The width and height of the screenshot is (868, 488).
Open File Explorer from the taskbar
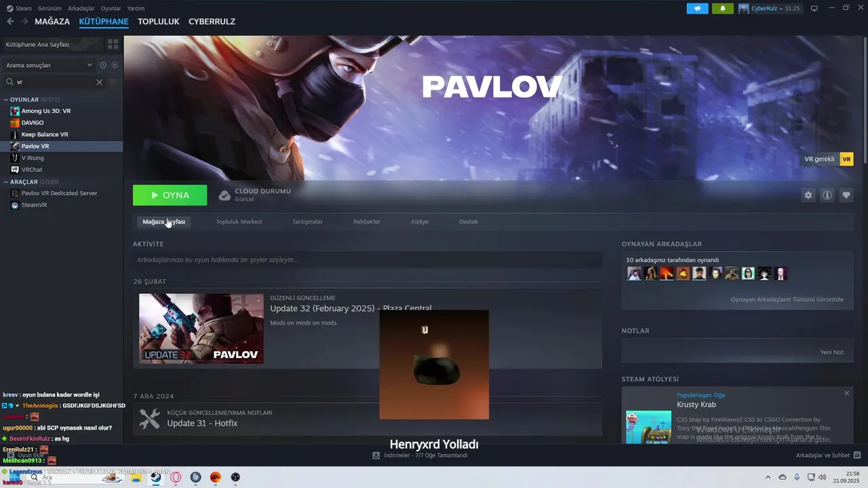(136, 477)
